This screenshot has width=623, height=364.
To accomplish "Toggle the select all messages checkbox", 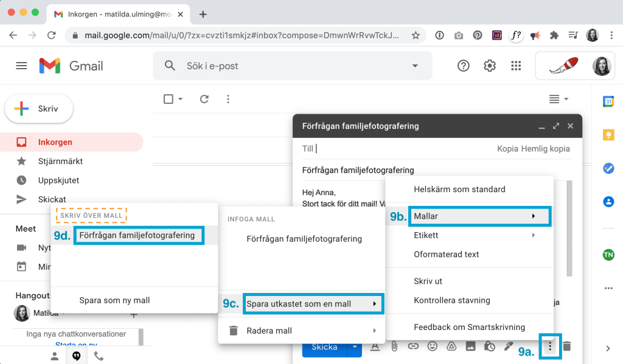I will click(169, 99).
